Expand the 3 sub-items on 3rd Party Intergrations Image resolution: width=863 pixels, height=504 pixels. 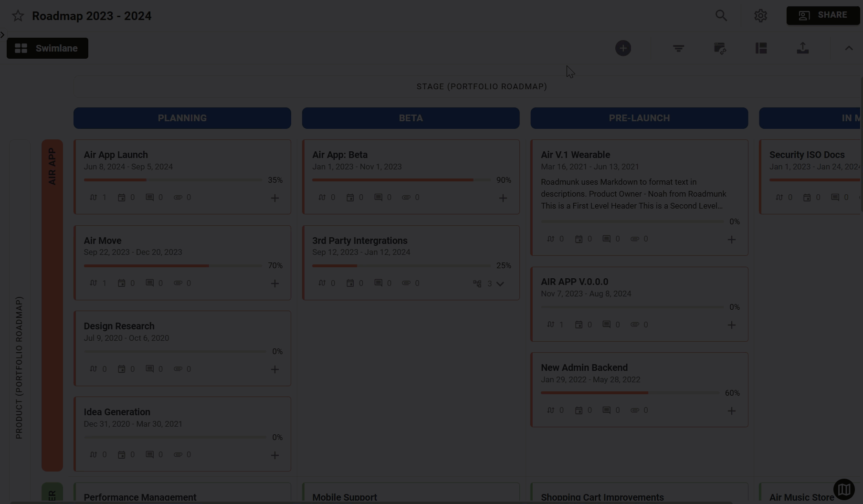click(x=500, y=283)
